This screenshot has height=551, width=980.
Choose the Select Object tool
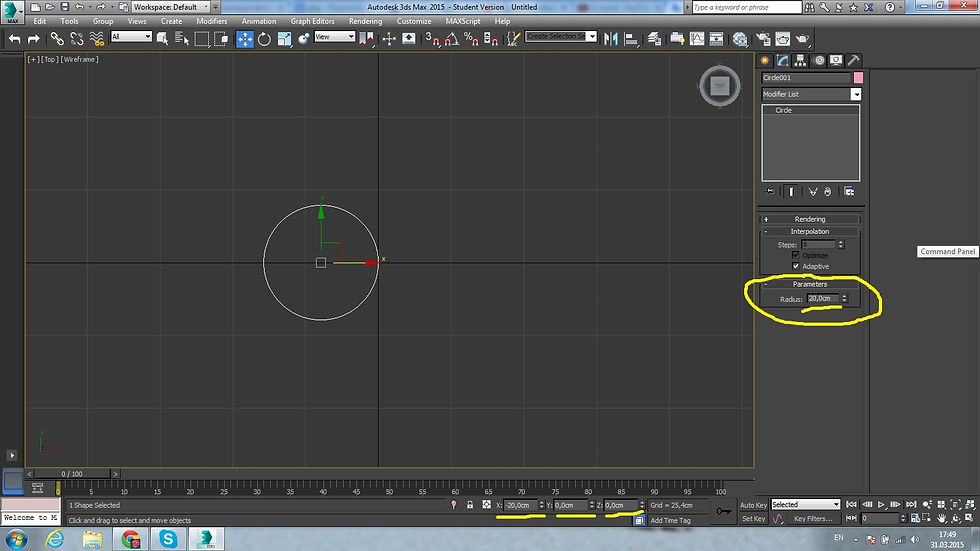pyautogui.click(x=162, y=39)
